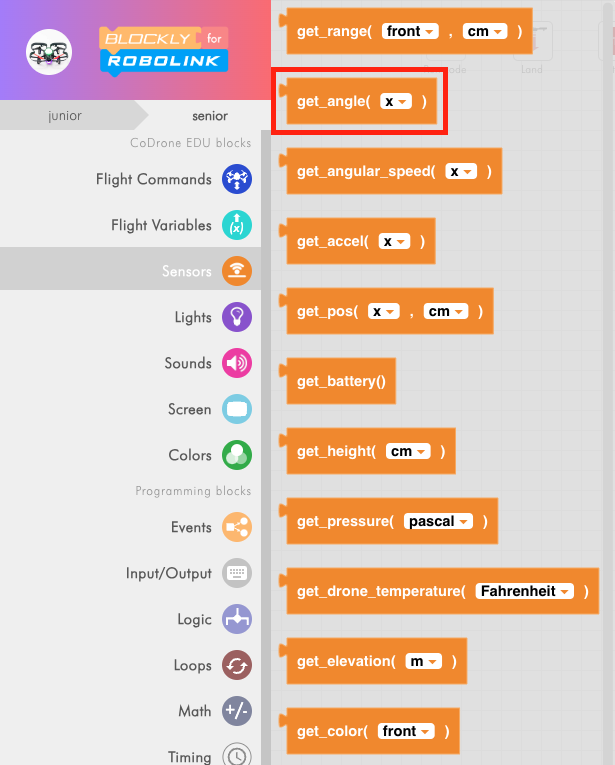Click the Blockly for Robolink logo

point(164,50)
